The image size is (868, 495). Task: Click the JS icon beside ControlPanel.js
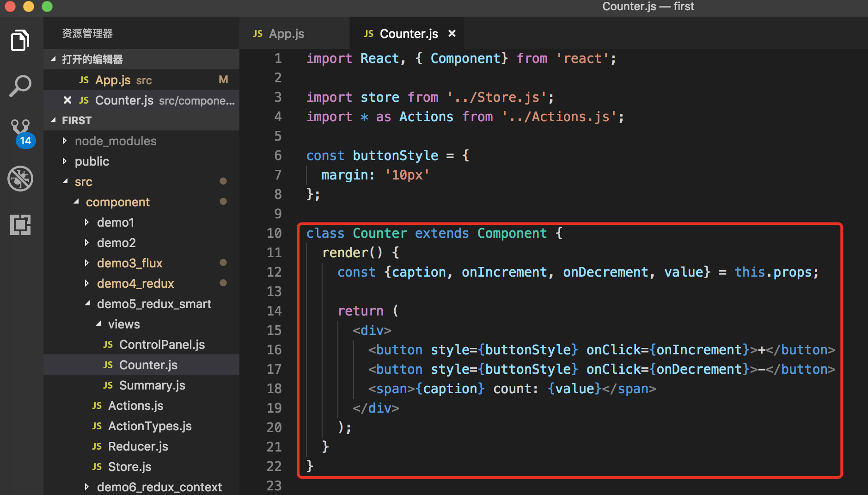pos(108,345)
